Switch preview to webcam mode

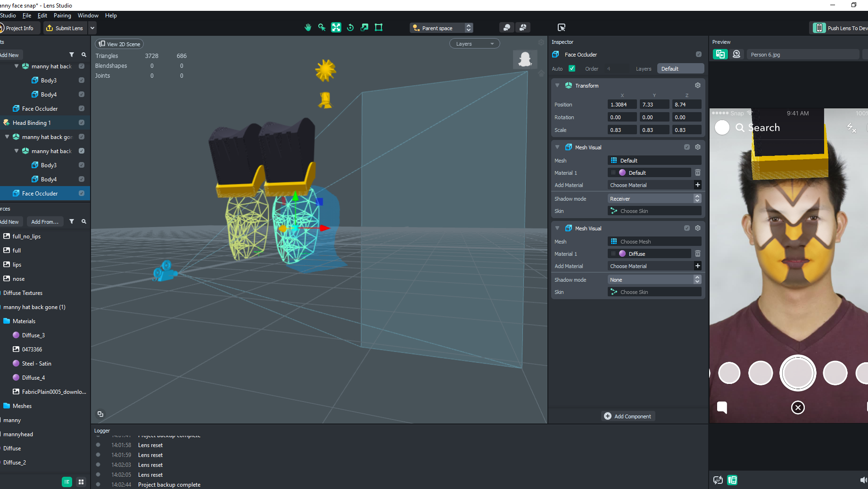pyautogui.click(x=736, y=54)
